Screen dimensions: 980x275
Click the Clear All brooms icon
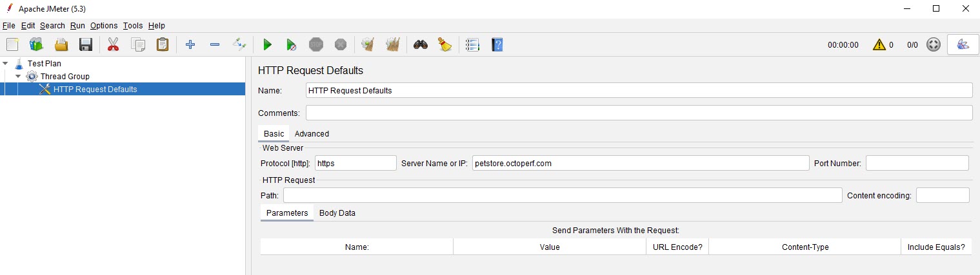click(x=393, y=44)
